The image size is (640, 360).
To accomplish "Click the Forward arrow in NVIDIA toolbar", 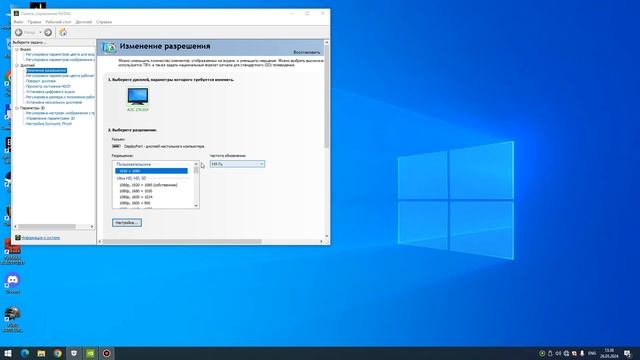I will (x=48, y=32).
